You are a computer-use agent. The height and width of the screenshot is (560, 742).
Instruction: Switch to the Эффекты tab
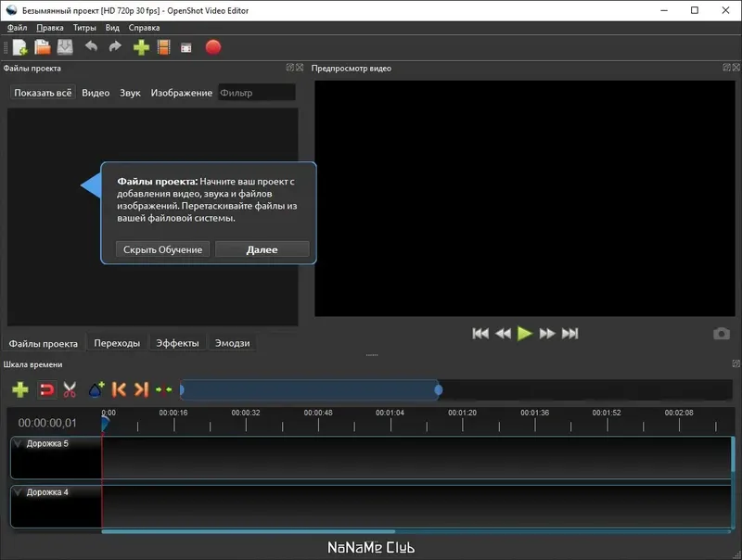177,343
